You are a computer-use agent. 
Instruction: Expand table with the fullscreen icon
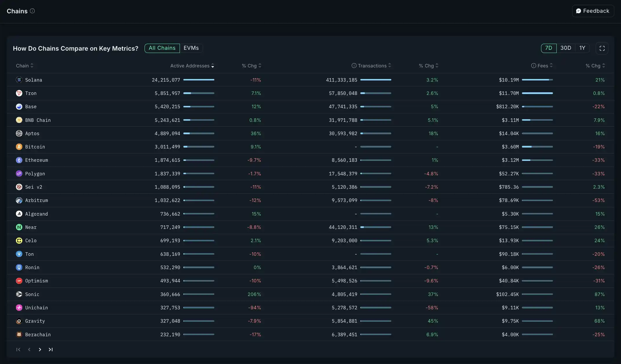(x=602, y=48)
